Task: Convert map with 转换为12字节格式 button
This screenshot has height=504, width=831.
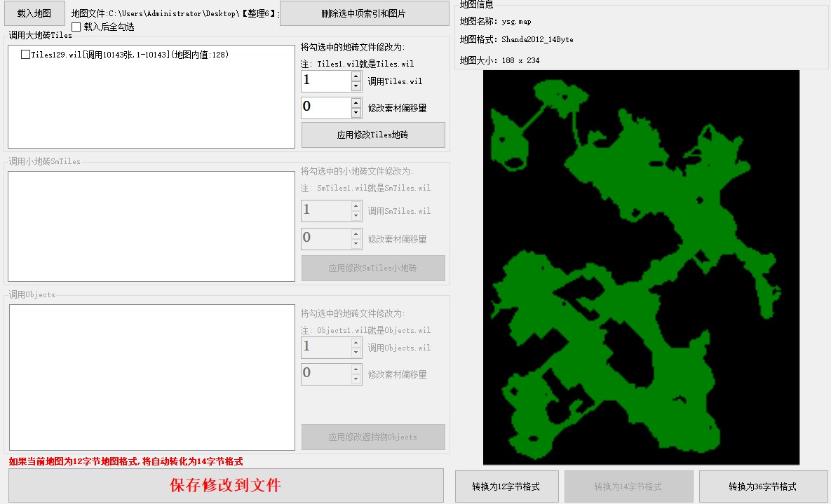Action: 507,486
